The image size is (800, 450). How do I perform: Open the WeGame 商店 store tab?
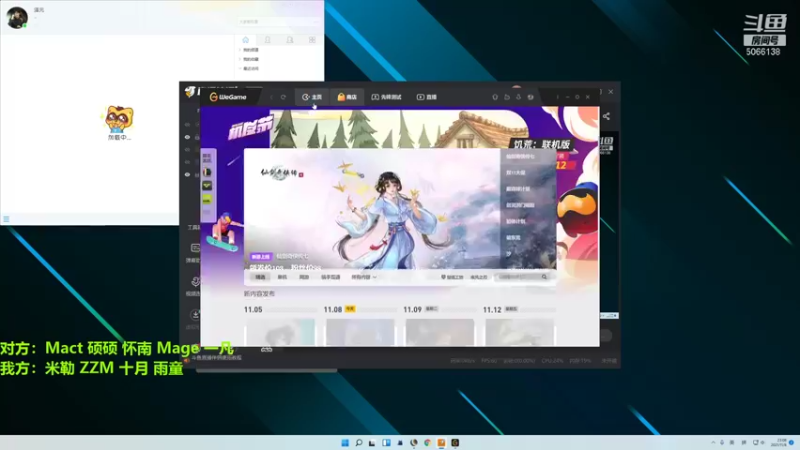pyautogui.click(x=347, y=97)
